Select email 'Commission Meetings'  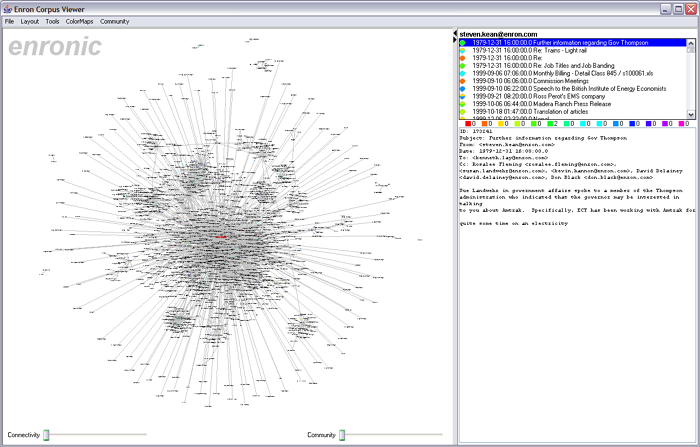[573, 81]
